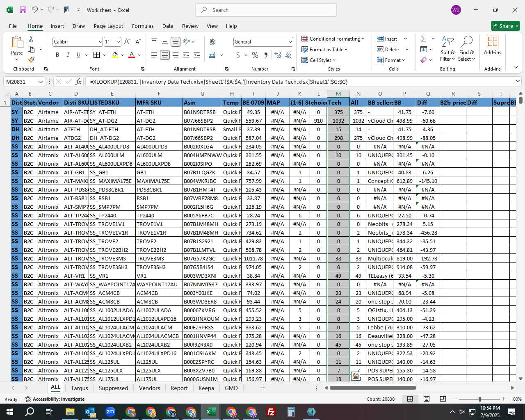
Task: Click the Orientation text angle icon
Action: click(186, 42)
